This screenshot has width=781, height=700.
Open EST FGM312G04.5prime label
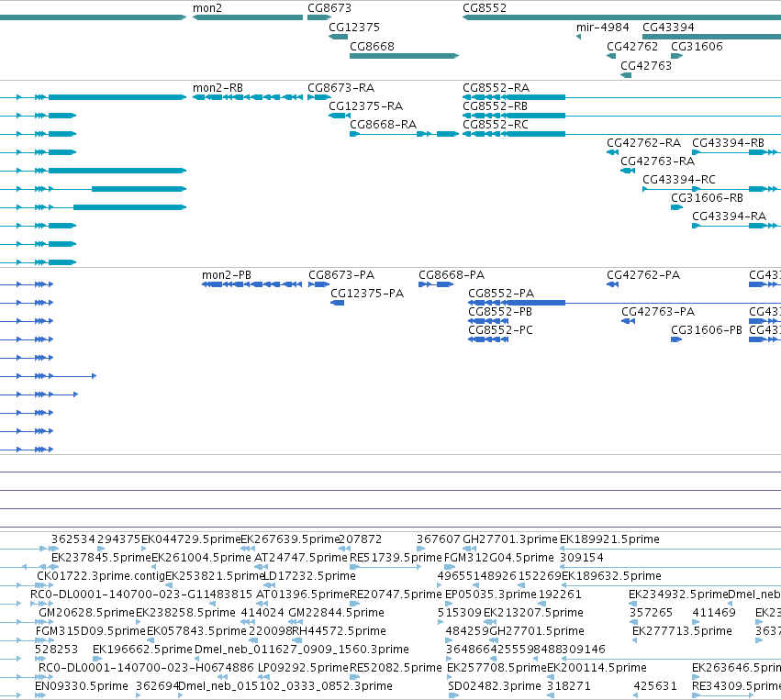(x=498, y=558)
